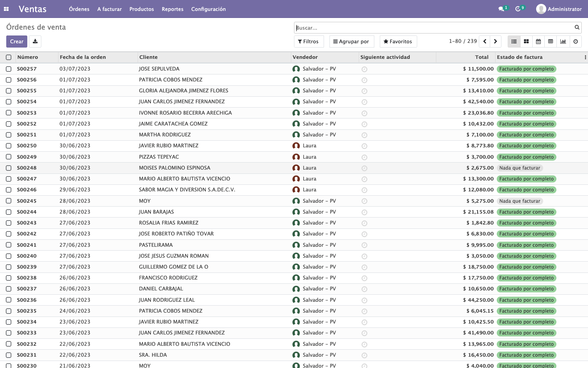
Task: Click the Crear button
Action: pos(17,41)
